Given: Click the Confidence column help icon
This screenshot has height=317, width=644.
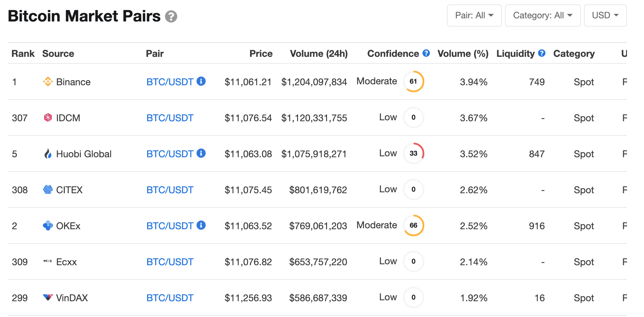Looking at the screenshot, I should 426,53.
